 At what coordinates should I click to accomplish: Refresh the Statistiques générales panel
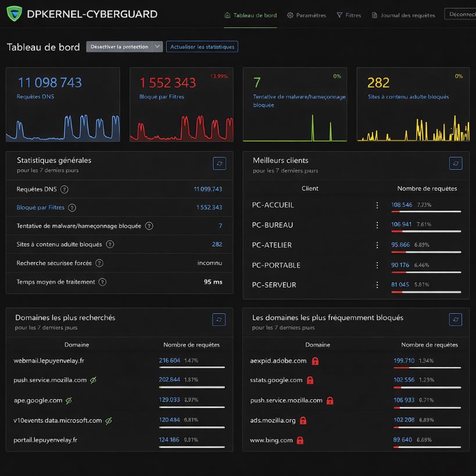(x=219, y=163)
